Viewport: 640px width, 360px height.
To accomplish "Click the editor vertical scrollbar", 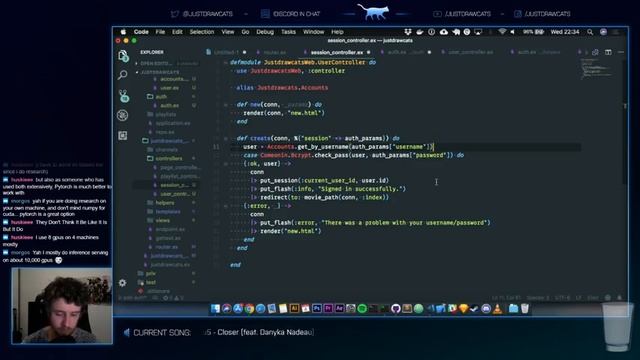I will 624,122.
